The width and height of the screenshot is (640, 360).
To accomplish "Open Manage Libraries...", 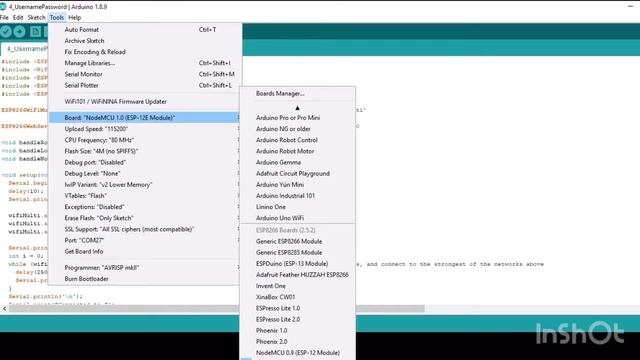I will tap(144, 63).
